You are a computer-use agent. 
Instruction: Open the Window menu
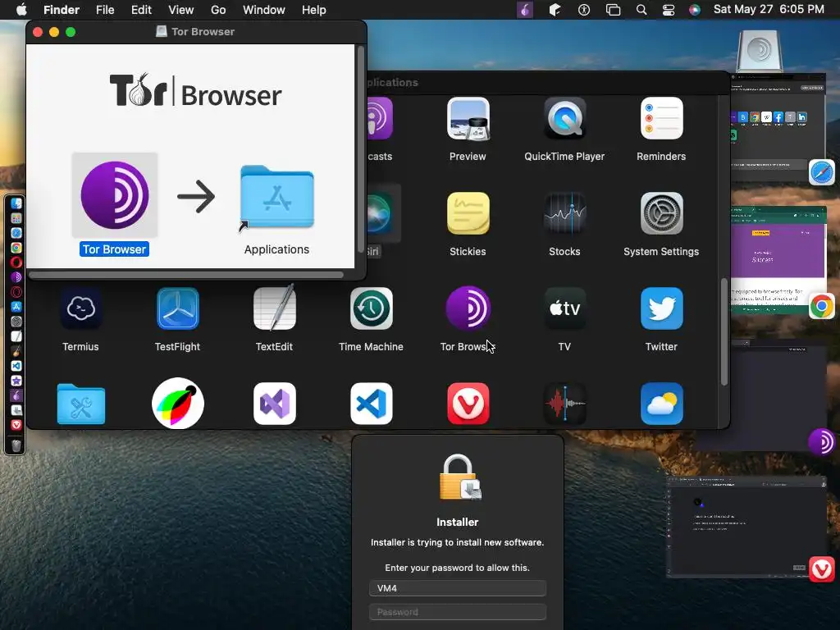263,10
